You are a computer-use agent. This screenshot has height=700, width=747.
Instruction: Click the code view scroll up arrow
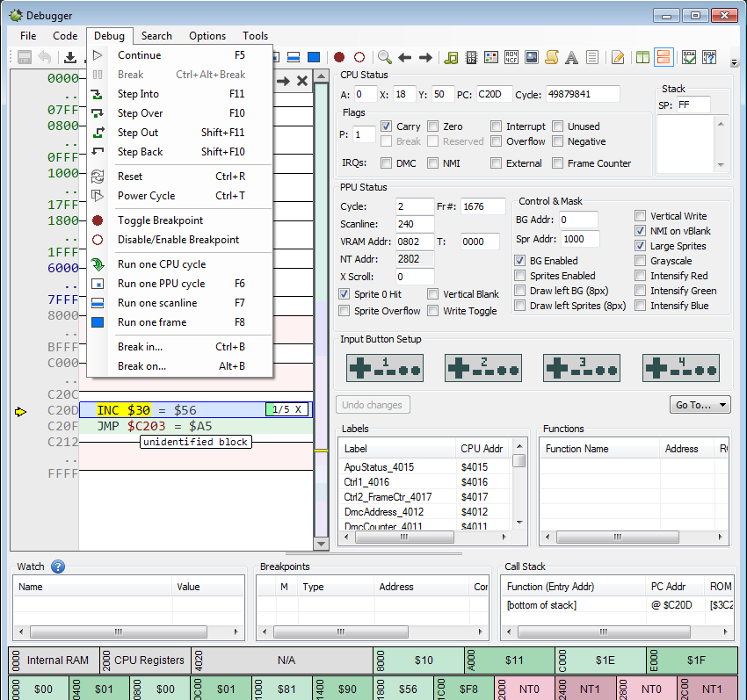[x=321, y=76]
